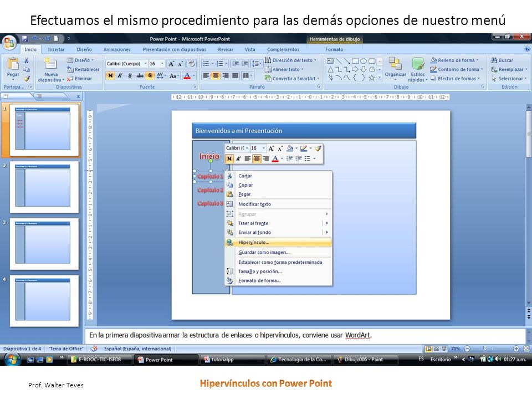Switch to tutorialpp taskbar button
Screen dimensions: 532x399
click(x=232, y=360)
